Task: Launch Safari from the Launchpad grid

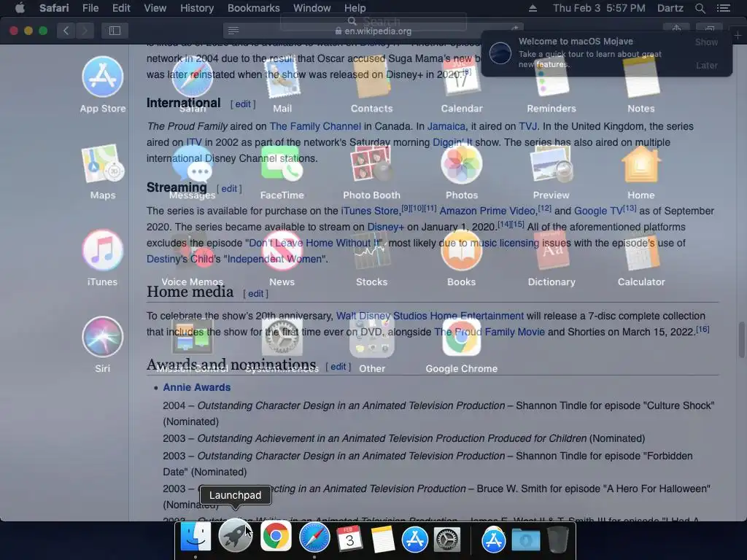Action: pos(193,77)
